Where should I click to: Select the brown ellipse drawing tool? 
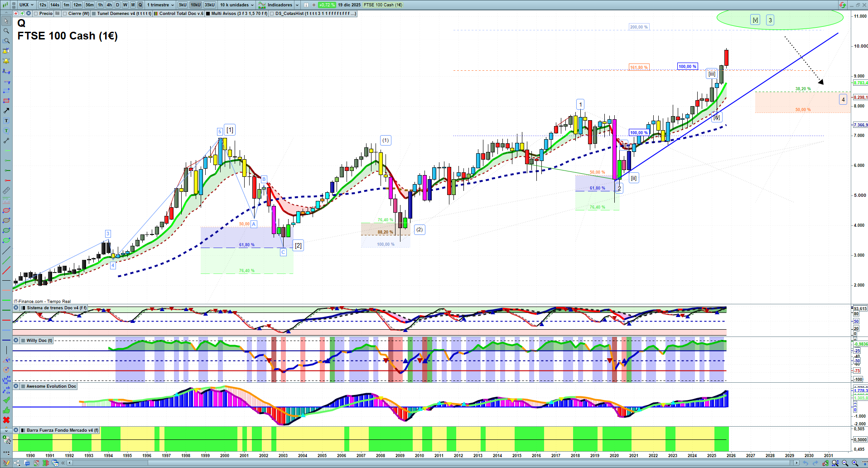(x=6, y=220)
